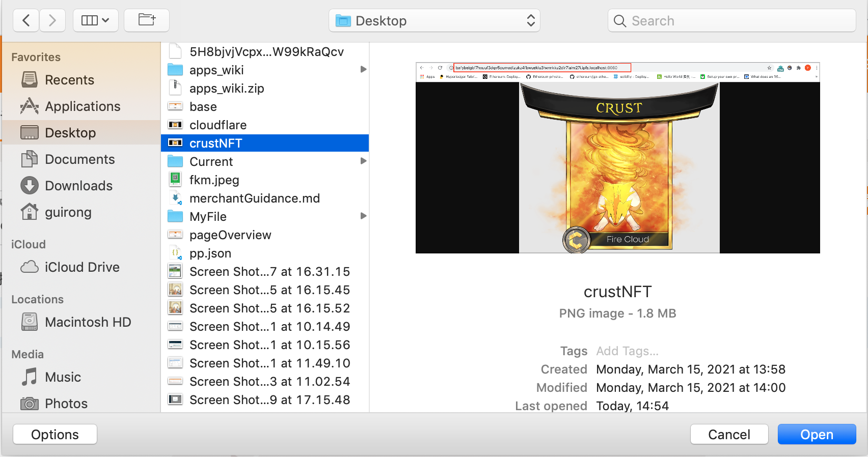Select the Current folder

point(265,162)
